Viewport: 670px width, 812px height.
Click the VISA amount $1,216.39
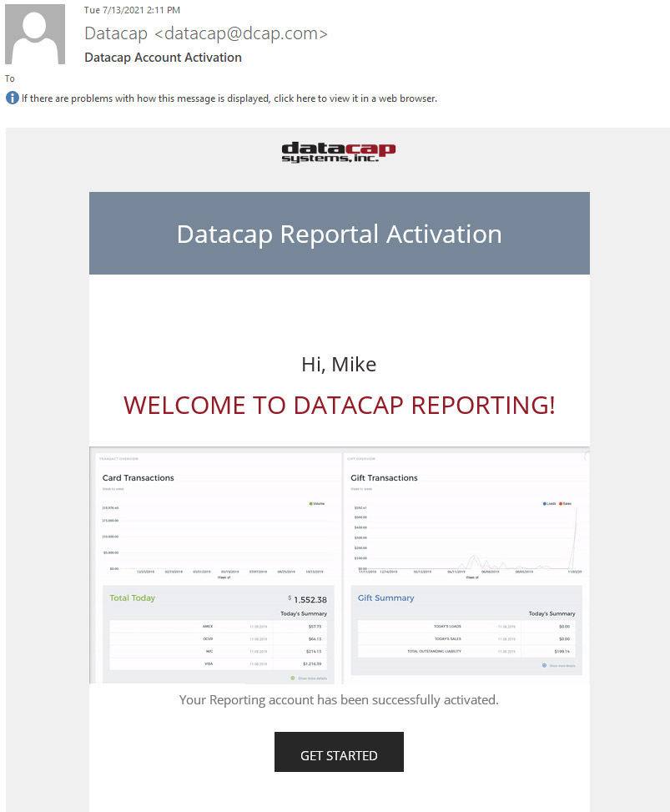312,664
